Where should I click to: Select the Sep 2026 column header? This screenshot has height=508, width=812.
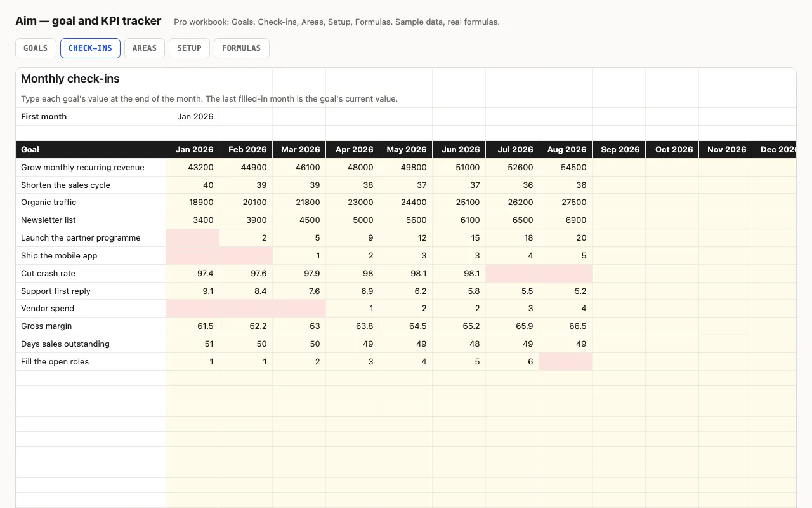click(619, 150)
